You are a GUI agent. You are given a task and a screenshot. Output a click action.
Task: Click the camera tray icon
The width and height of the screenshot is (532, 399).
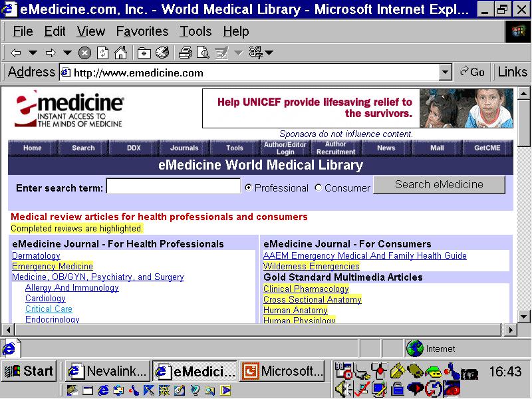[x=469, y=374]
